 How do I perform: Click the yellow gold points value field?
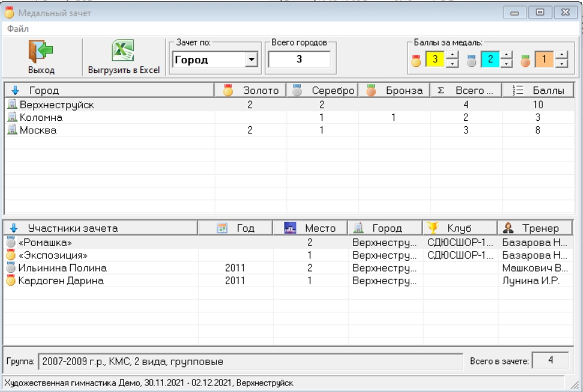click(435, 59)
